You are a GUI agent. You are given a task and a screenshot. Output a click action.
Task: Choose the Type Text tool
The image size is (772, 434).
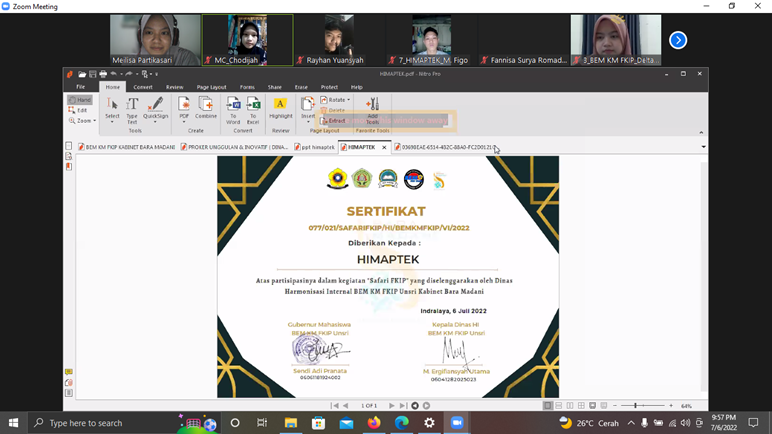pos(132,110)
